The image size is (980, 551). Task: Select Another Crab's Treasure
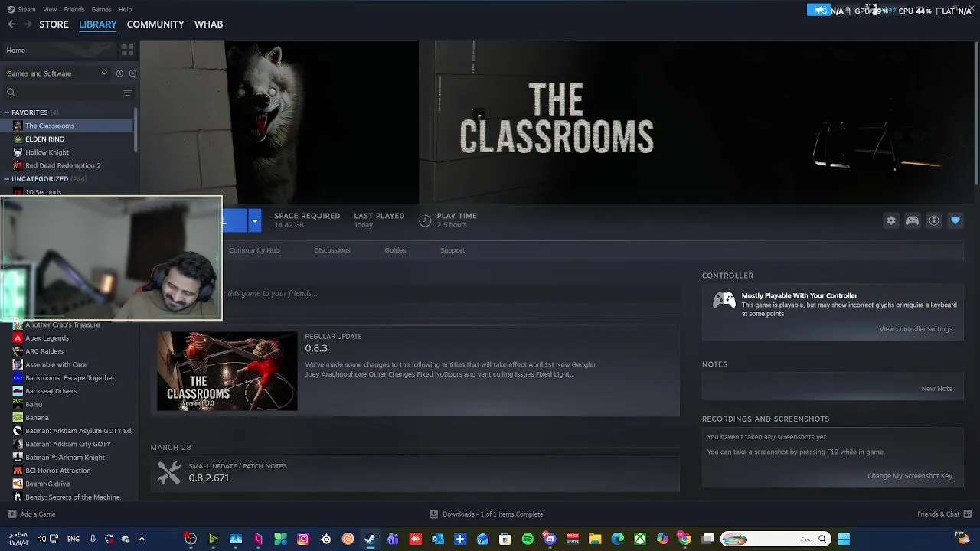pyautogui.click(x=68, y=324)
